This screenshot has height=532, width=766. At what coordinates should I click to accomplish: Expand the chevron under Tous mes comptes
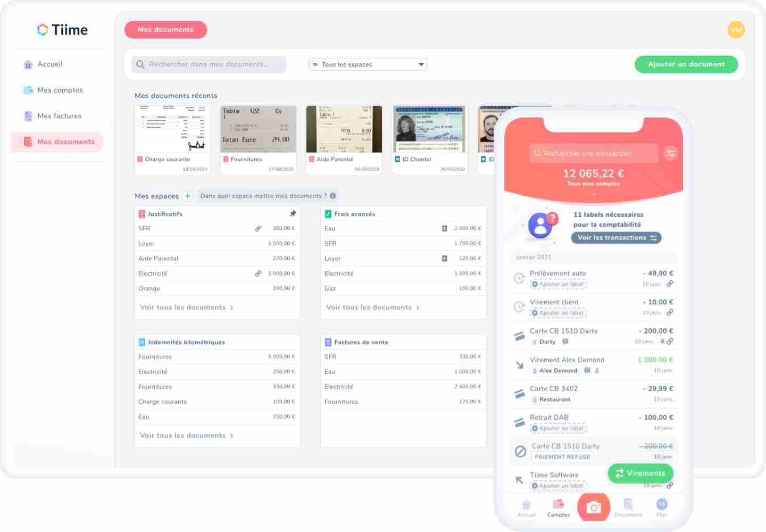click(x=594, y=194)
